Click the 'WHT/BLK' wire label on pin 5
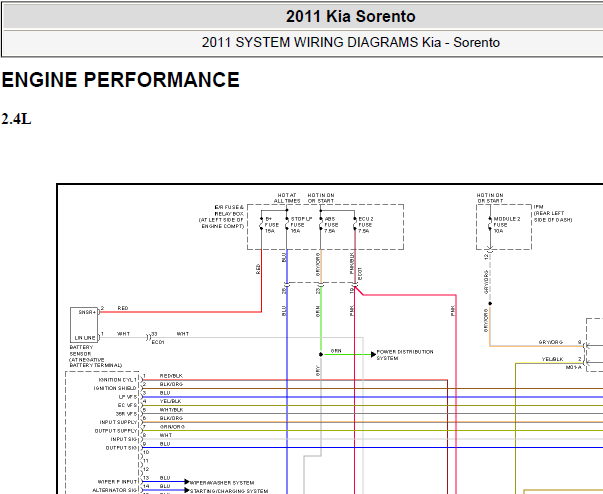 (171, 410)
